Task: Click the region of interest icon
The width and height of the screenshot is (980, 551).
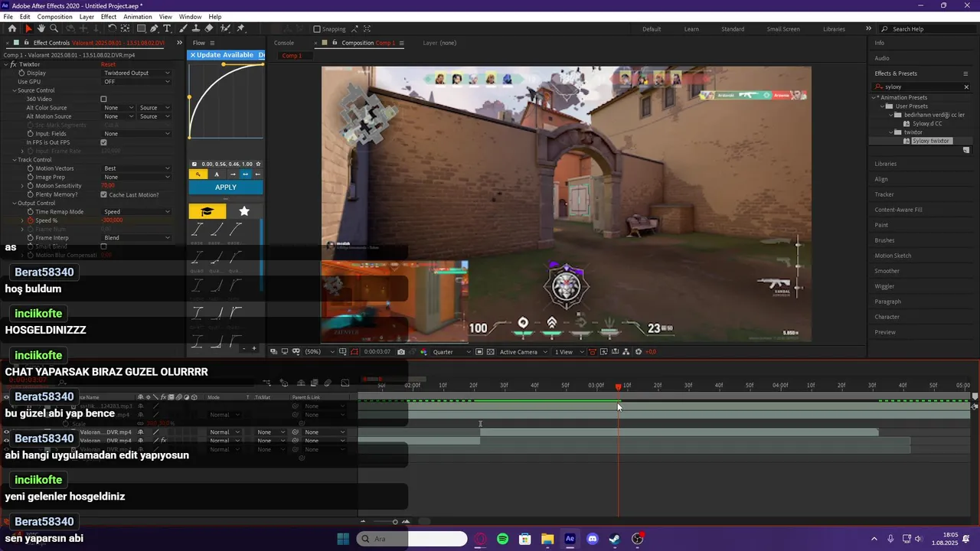Action: pyautogui.click(x=479, y=351)
